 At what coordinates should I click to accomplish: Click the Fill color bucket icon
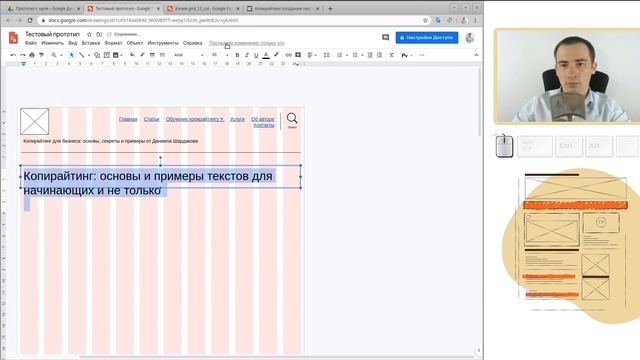point(132,55)
